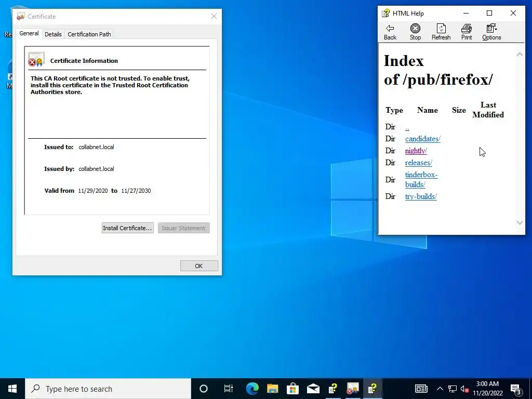Open the parent directory '..' link

click(x=407, y=127)
